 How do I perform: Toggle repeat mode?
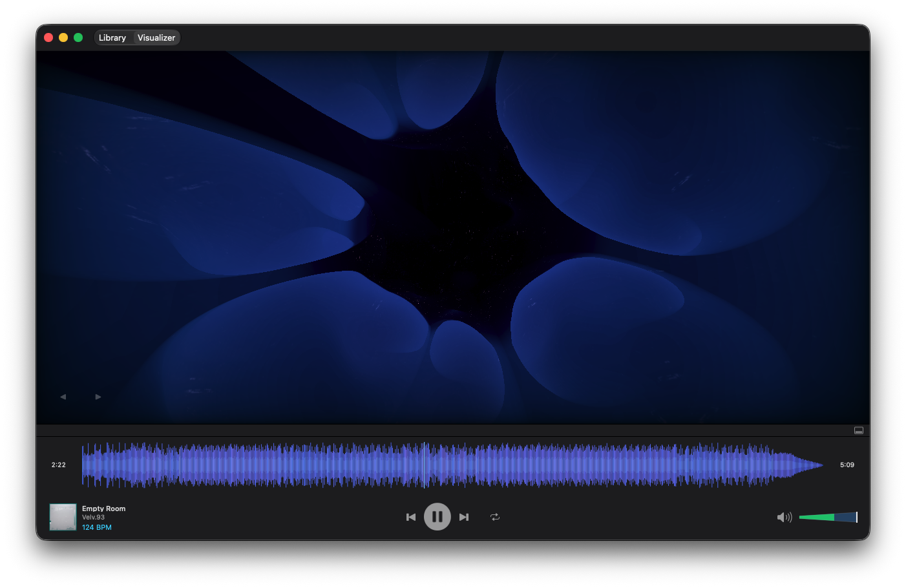[495, 517]
